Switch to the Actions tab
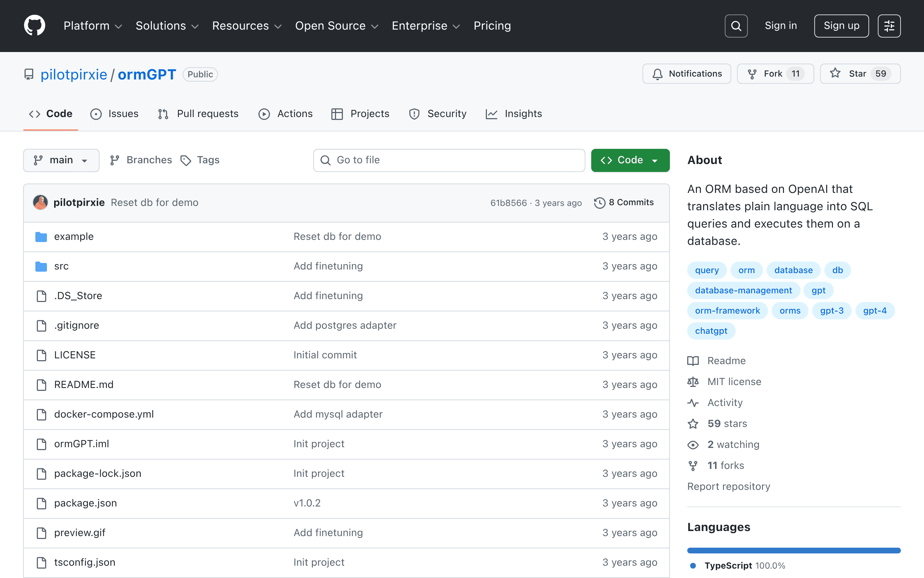The width and height of the screenshot is (924, 578). click(x=286, y=114)
